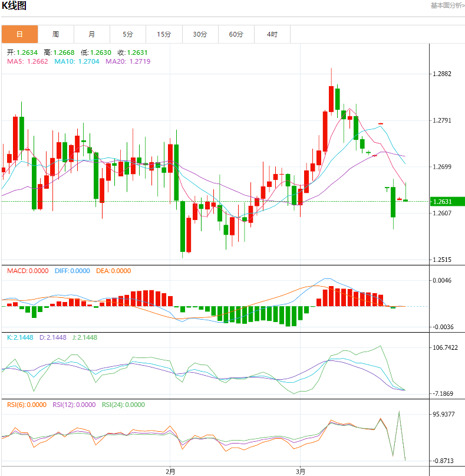Select the 15分 timeframe tab
This screenshot has height=476, width=465.
[164, 34]
